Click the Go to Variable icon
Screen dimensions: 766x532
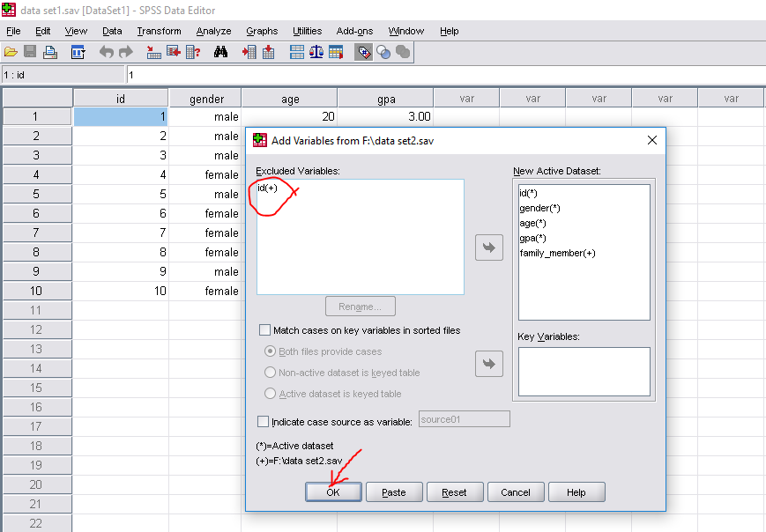174,52
